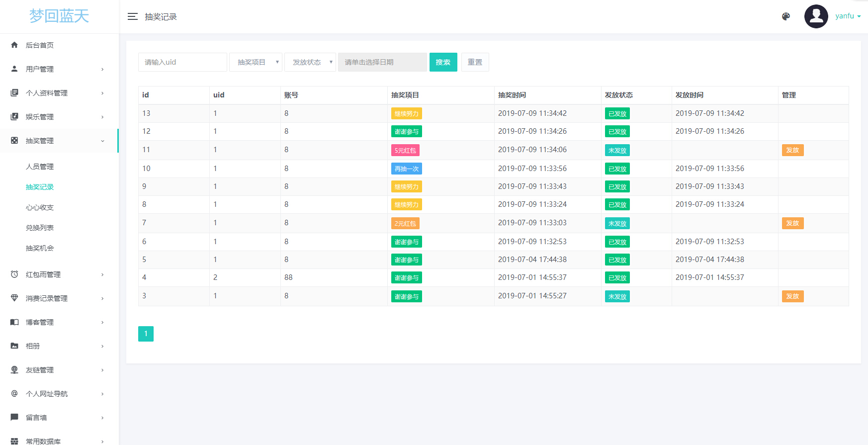This screenshot has height=445, width=868.
Task: Click 发放 button for the 5元红包 row
Action: [792, 150]
